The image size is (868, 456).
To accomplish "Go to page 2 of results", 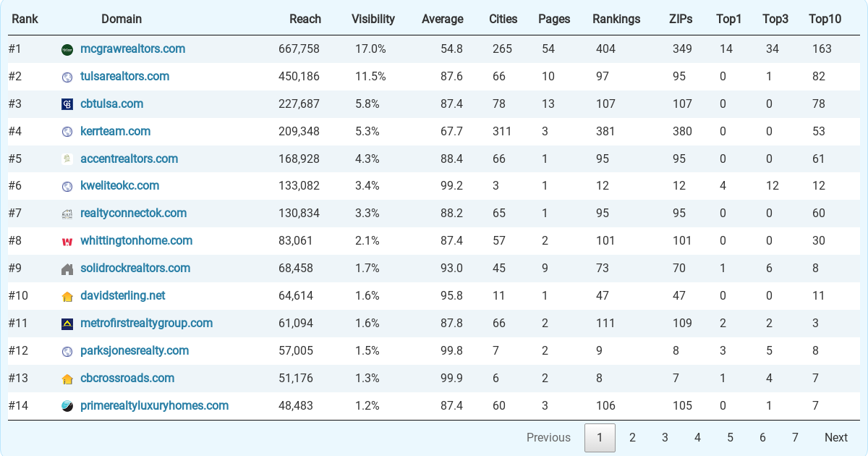I will tap(632, 437).
